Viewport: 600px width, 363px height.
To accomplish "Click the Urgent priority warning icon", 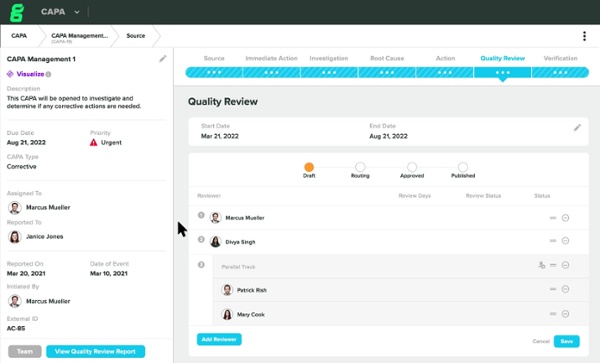I will point(93,142).
